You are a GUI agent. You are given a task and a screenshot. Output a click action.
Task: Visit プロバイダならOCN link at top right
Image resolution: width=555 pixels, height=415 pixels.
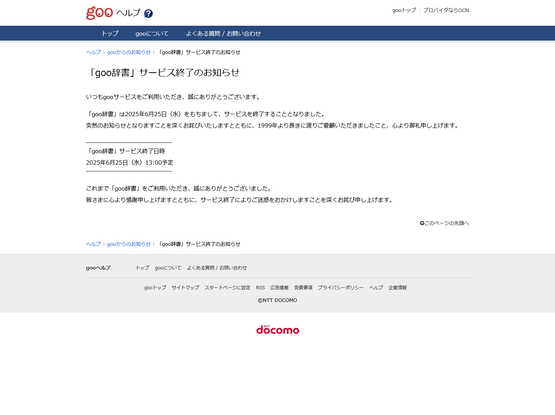pos(446,10)
